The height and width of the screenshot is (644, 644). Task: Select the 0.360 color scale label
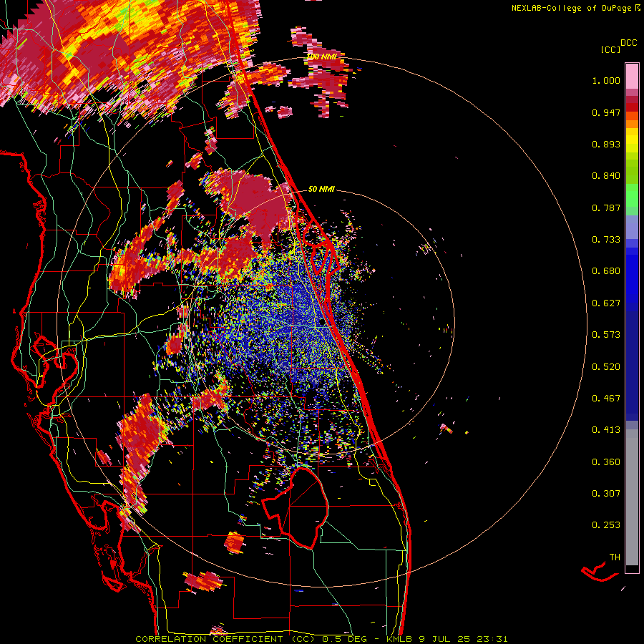coord(606,462)
